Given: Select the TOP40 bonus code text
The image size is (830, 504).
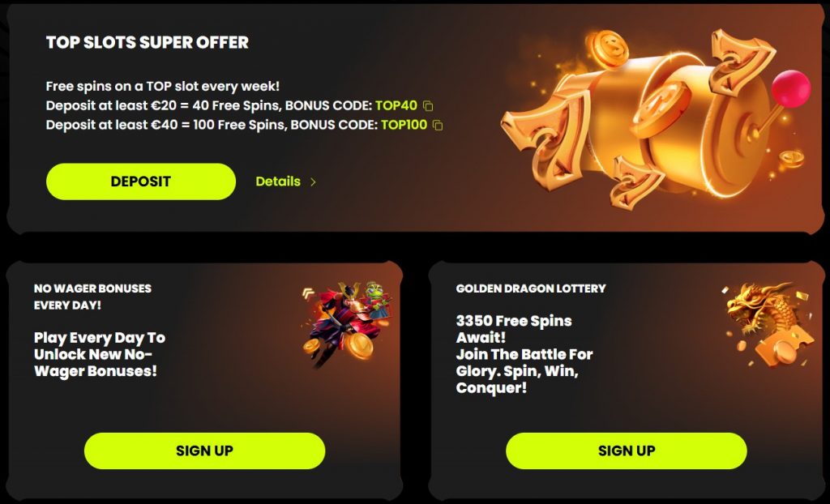Looking at the screenshot, I should [x=396, y=105].
